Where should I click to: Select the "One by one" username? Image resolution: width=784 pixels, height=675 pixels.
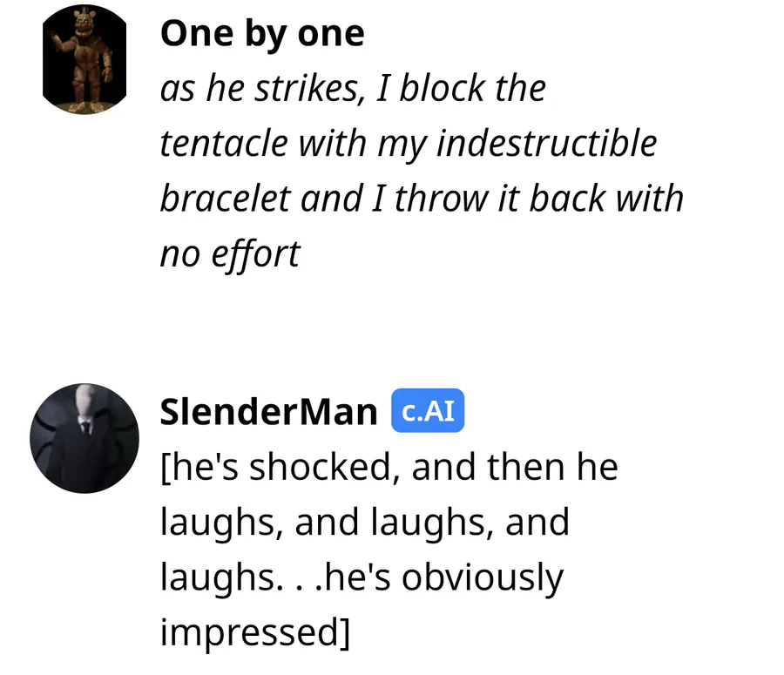pos(262,34)
